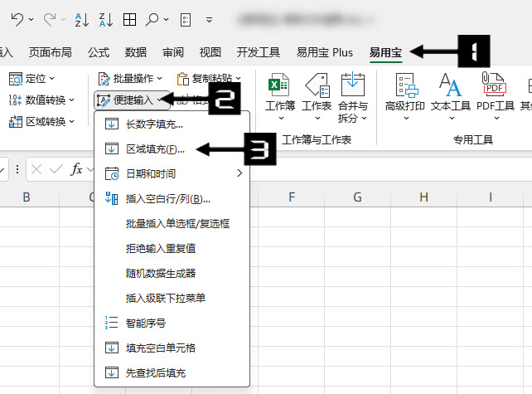
Task: Open the 数值转换 dropdown
Action: point(39,100)
